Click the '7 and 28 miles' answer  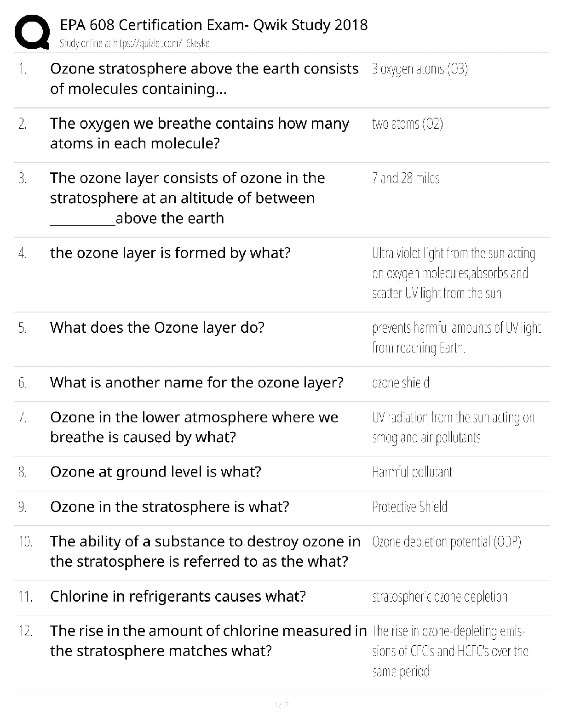[405, 178]
